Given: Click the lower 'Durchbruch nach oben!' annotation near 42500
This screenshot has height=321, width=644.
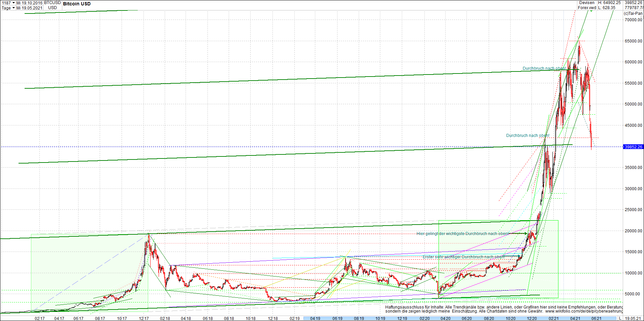Looking at the screenshot, I should point(528,136).
